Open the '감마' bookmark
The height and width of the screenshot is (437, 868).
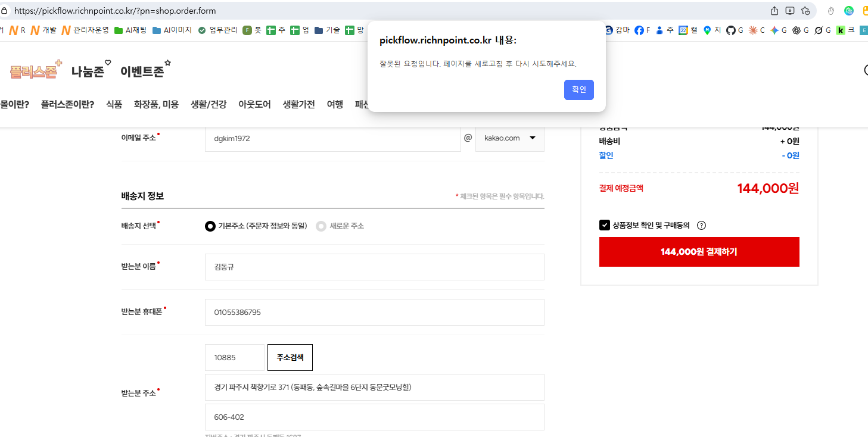pos(617,30)
